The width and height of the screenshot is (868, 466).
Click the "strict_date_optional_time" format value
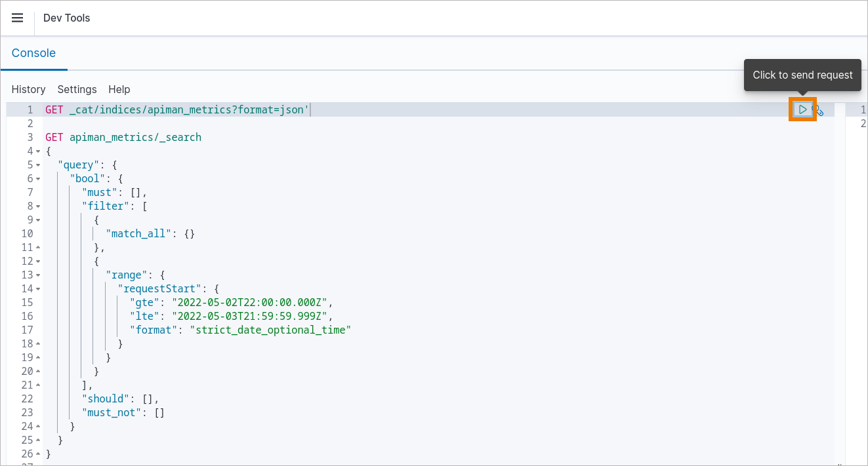[270, 330]
